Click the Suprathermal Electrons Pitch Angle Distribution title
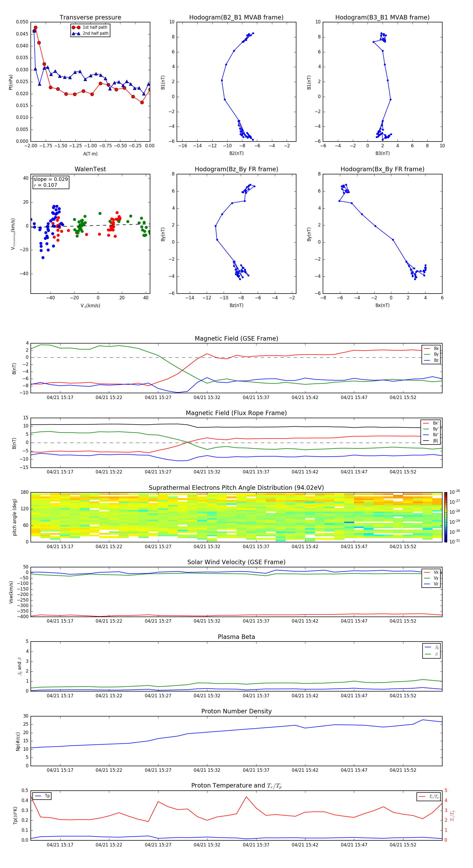Screen dimensions: 473x868 click(236, 488)
